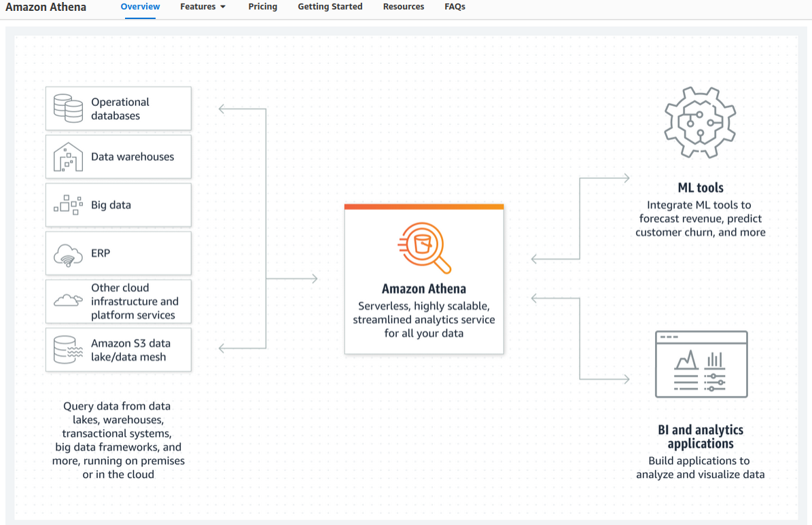Select the BI and analytics applications icon
Viewport: 812px width, 525px height.
pos(701,364)
